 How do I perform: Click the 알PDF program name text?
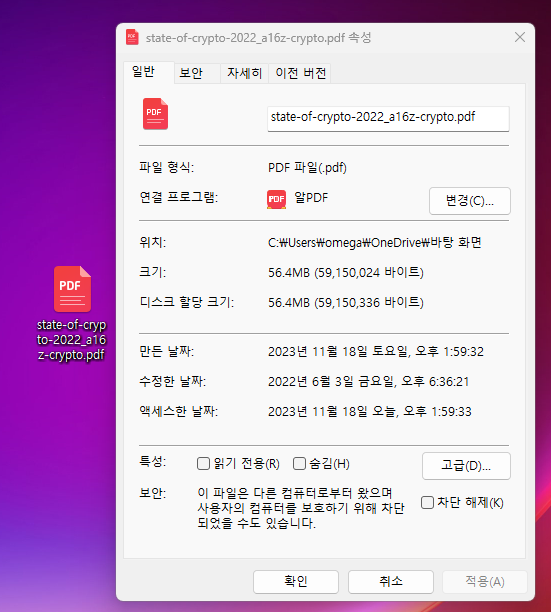point(311,197)
